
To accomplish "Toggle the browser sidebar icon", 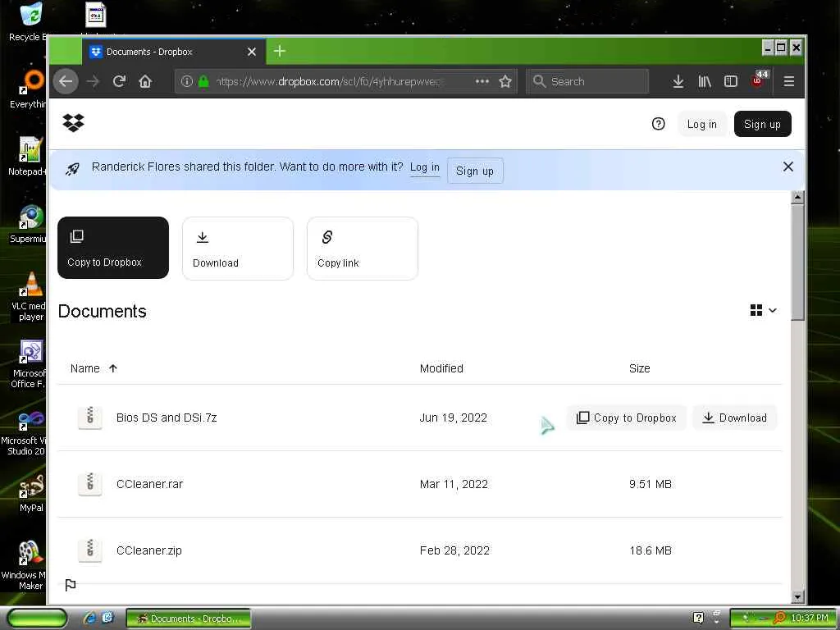I will 731,81.
